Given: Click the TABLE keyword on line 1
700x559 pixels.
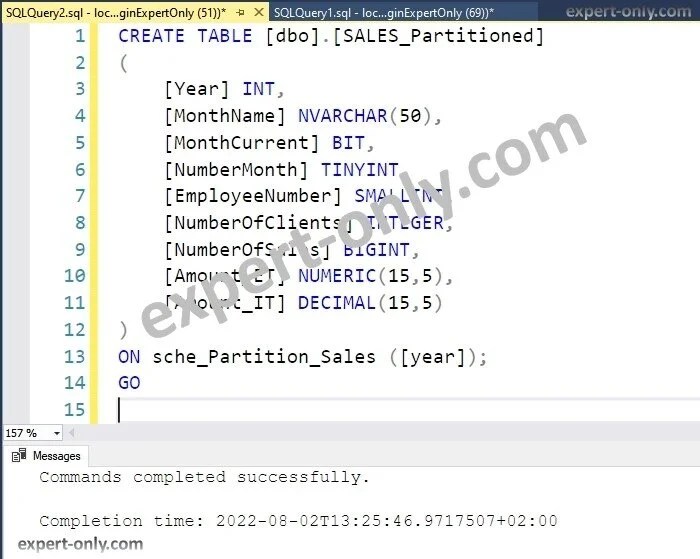Looking at the screenshot, I should click(x=225, y=36).
